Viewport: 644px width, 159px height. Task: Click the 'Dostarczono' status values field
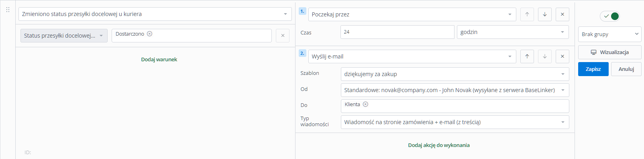point(192,36)
